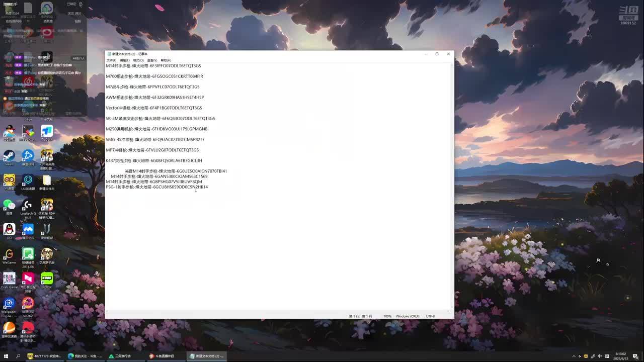Click the taskbar search magnifier
This screenshot has height=362, width=644.
click(x=18, y=356)
